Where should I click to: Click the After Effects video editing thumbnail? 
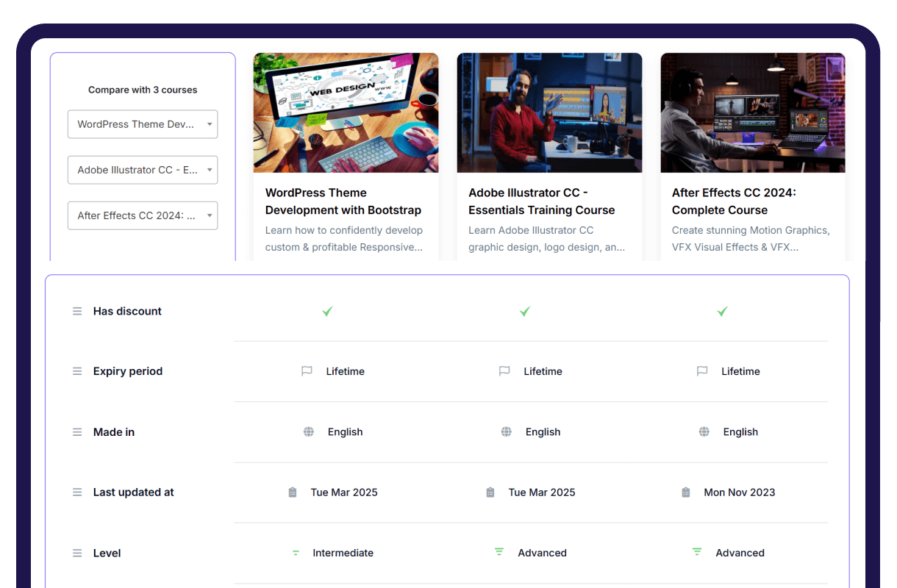pyautogui.click(x=752, y=112)
